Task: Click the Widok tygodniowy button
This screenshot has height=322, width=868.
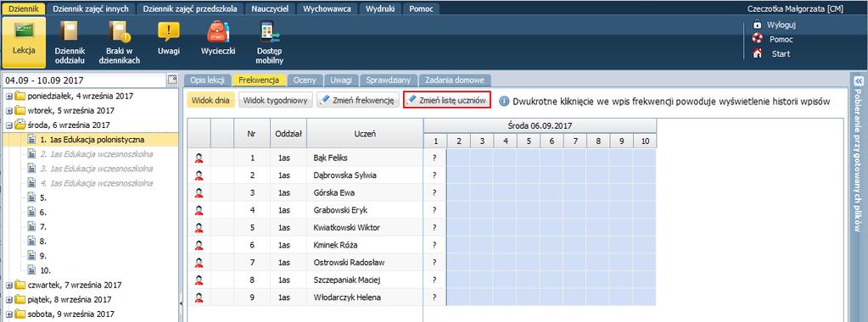Action: click(275, 101)
